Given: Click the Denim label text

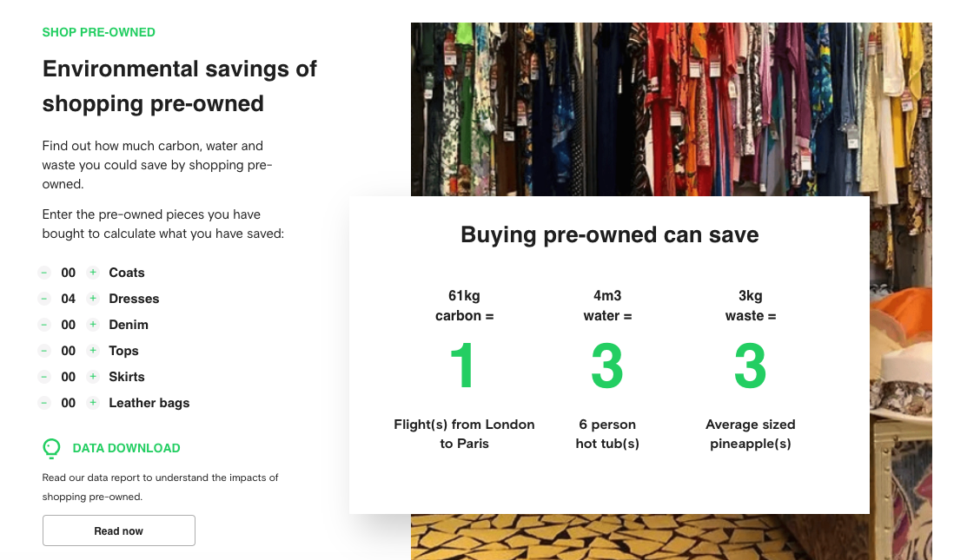Looking at the screenshot, I should pyautogui.click(x=129, y=325).
